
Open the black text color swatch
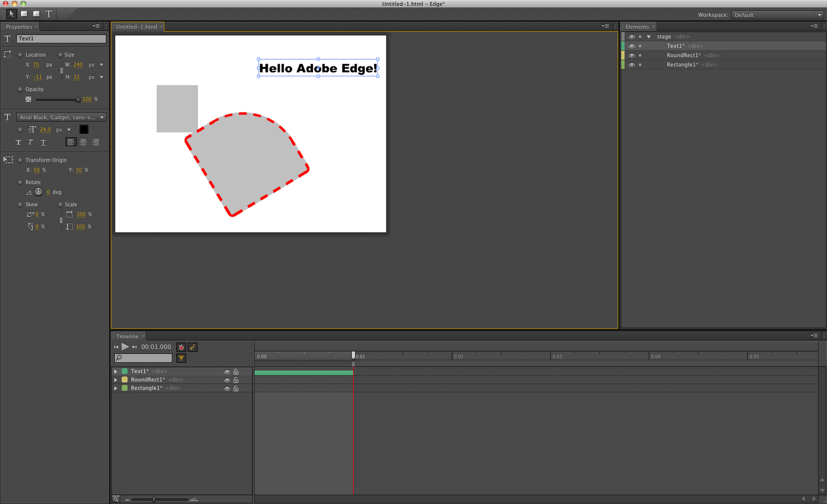click(84, 130)
